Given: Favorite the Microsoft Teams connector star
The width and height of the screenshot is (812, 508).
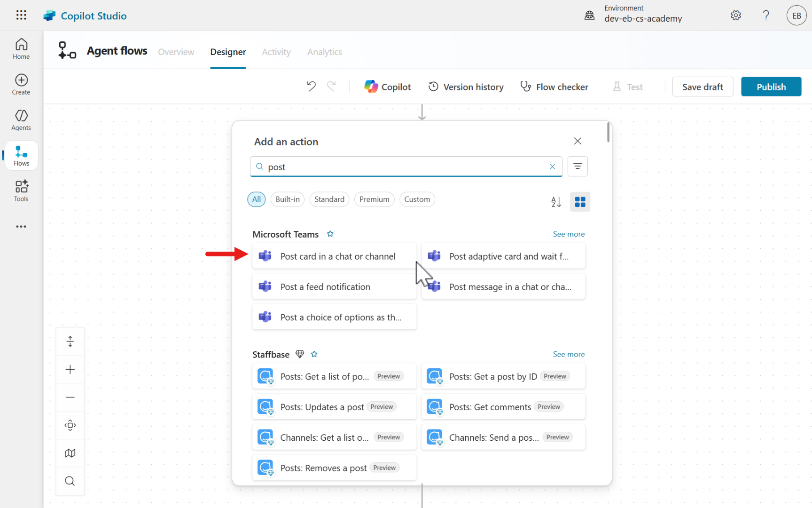Looking at the screenshot, I should [330, 234].
